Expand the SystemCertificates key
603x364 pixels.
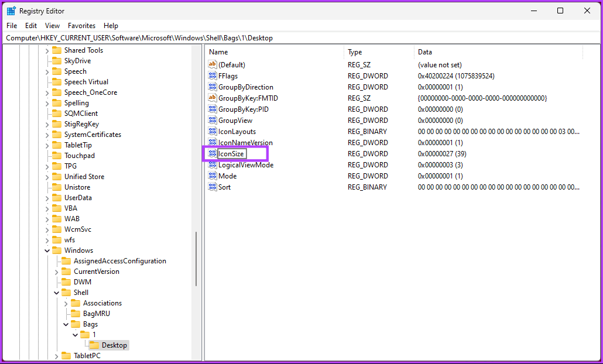[47, 135]
